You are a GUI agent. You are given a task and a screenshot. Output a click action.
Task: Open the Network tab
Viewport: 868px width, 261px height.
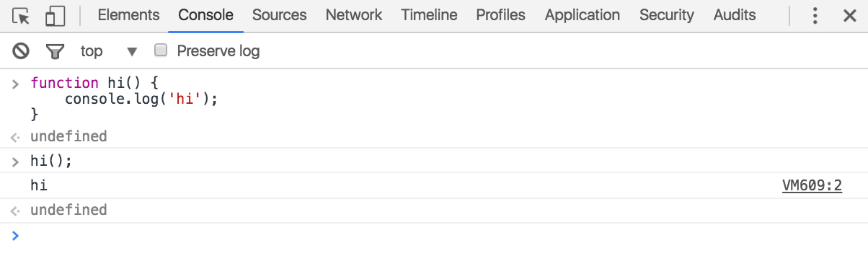pos(354,15)
